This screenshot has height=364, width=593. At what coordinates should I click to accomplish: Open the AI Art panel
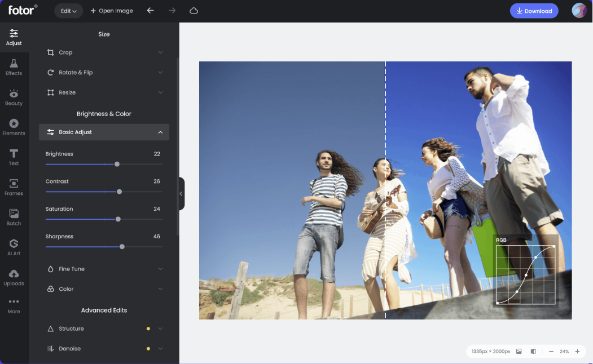point(14,247)
